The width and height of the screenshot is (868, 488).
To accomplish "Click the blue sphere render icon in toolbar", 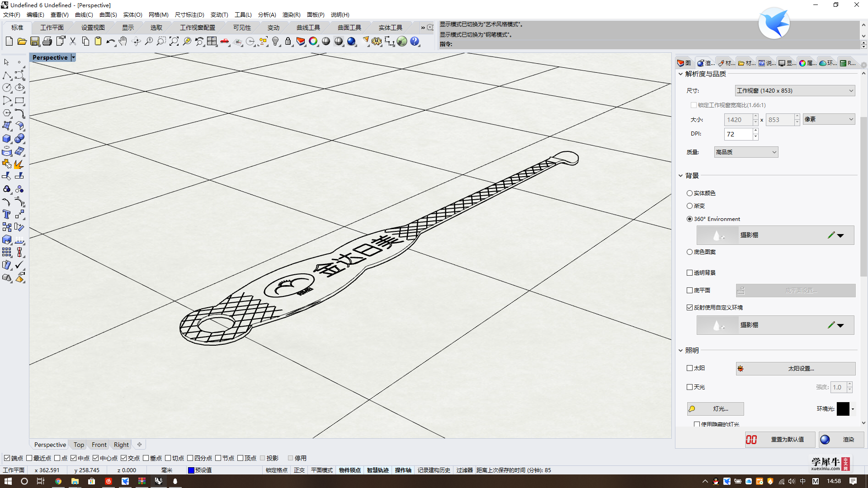I will (x=351, y=42).
